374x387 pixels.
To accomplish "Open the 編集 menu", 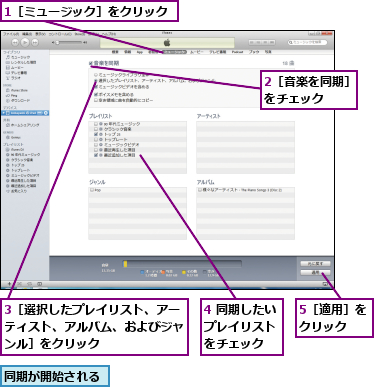I will coord(27,34).
